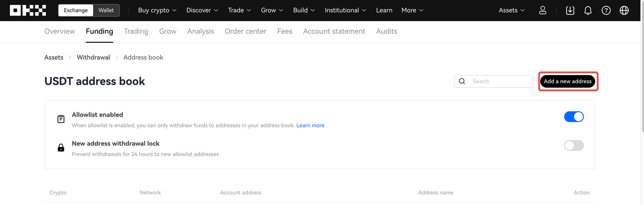
Task: Open the help question mark icon
Action: pos(606,10)
